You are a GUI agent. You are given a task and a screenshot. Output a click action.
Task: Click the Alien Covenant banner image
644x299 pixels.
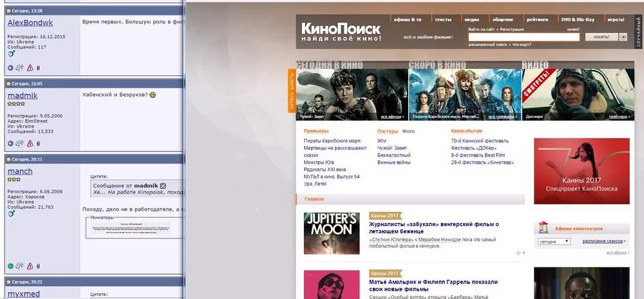point(352,95)
